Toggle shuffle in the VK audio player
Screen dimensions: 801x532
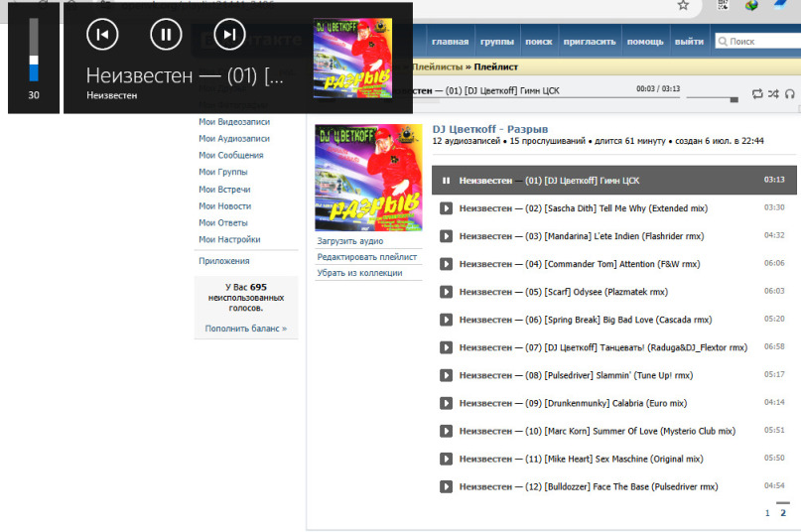pos(773,93)
